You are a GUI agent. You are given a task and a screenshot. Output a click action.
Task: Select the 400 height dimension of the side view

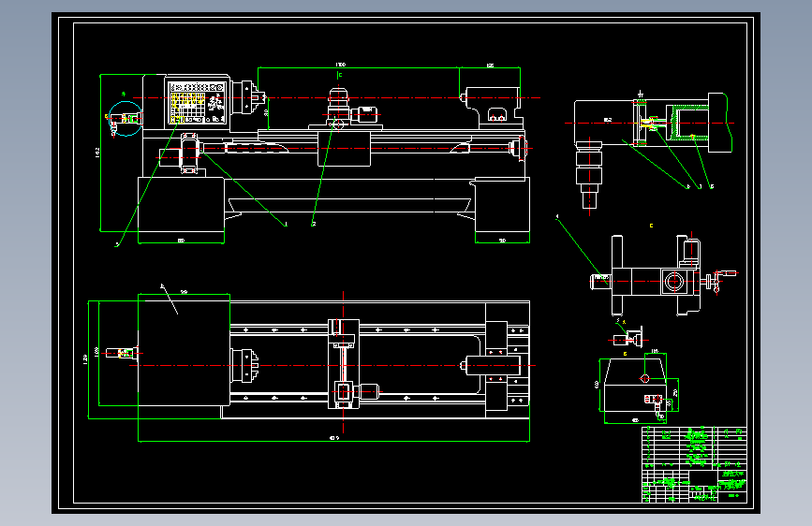coord(598,384)
